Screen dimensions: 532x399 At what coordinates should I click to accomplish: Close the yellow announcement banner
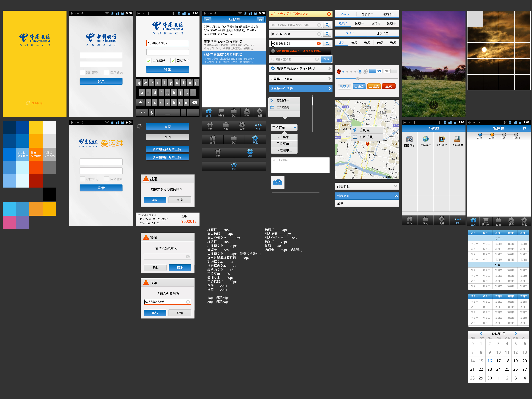pyautogui.click(x=329, y=14)
